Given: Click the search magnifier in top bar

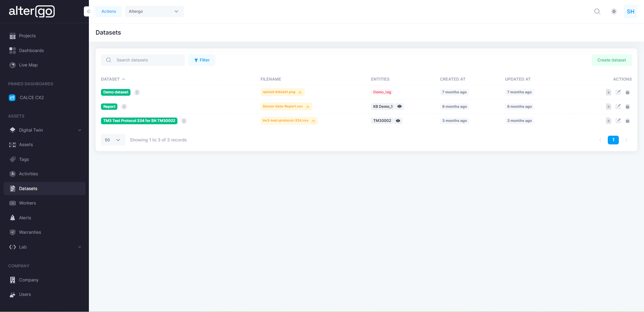Looking at the screenshot, I should point(597,11).
